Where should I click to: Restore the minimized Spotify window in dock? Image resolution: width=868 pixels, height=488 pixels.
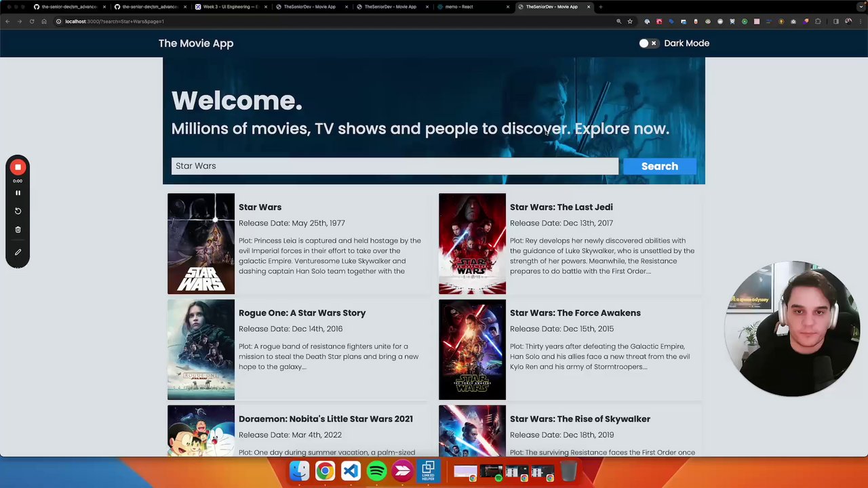point(492,472)
